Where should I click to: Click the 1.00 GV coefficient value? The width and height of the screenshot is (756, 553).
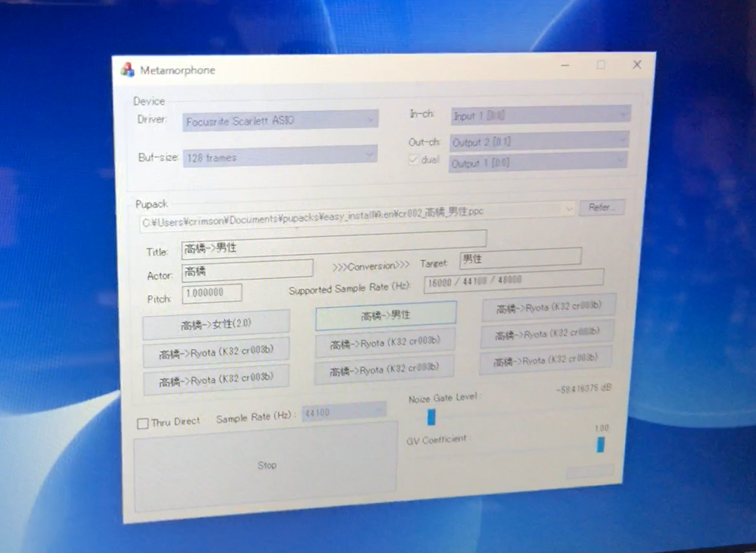point(602,428)
